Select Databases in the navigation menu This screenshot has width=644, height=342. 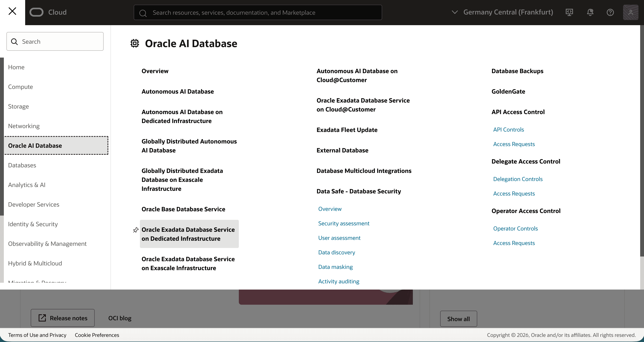click(22, 165)
